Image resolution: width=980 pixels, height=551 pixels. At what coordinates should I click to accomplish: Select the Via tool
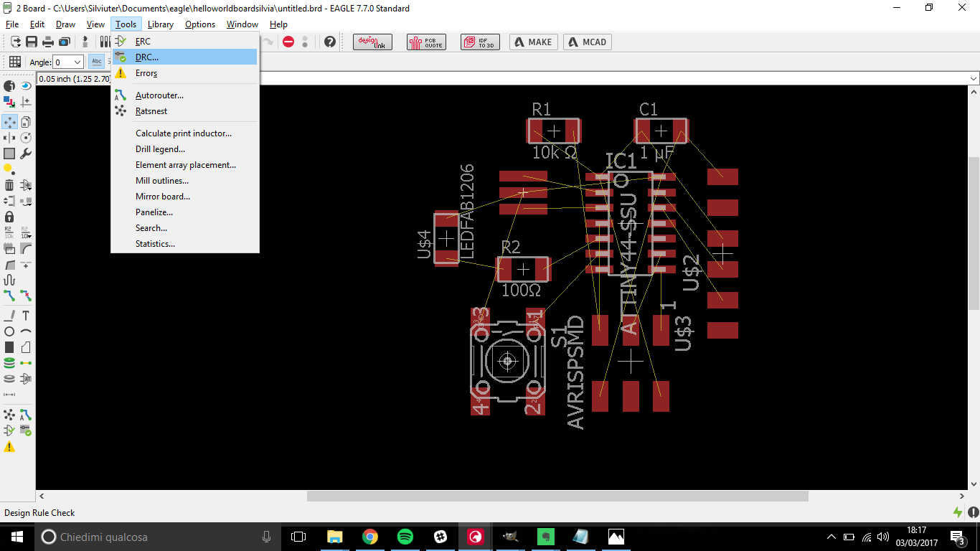[x=9, y=363]
